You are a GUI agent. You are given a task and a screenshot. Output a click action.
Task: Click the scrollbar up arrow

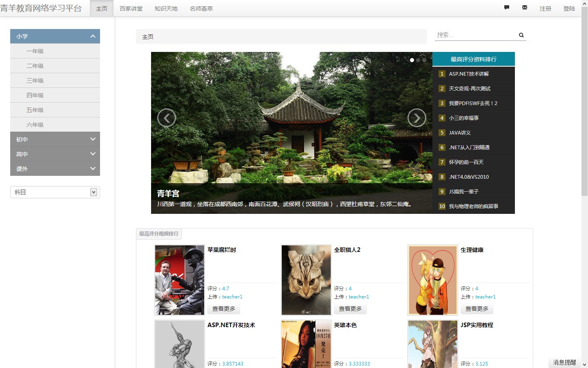pyautogui.click(x=584, y=4)
